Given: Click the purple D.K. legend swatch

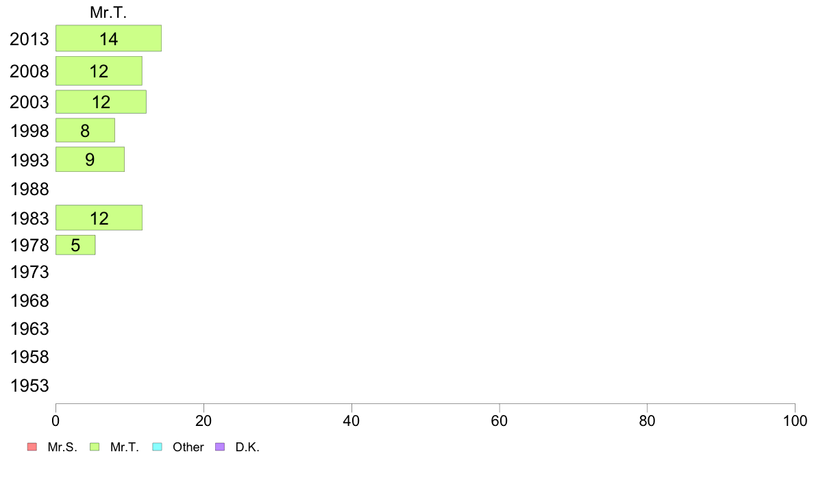Looking at the screenshot, I should click(220, 447).
